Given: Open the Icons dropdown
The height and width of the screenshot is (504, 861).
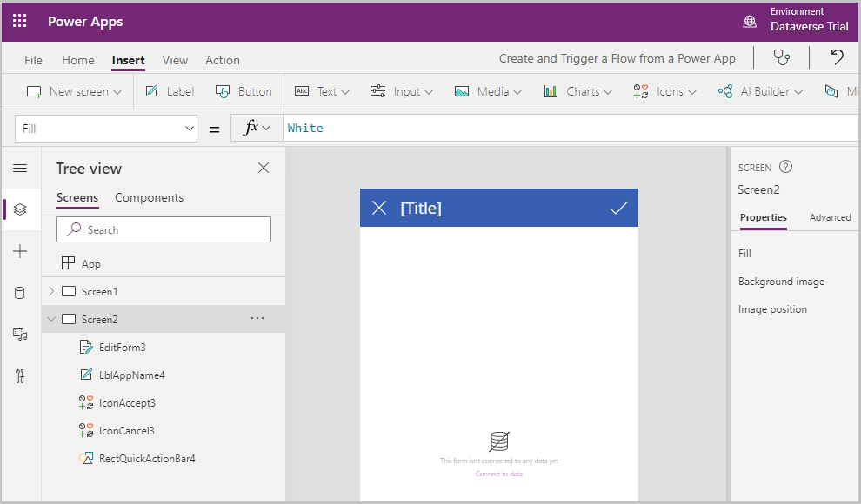Looking at the screenshot, I should click(664, 91).
